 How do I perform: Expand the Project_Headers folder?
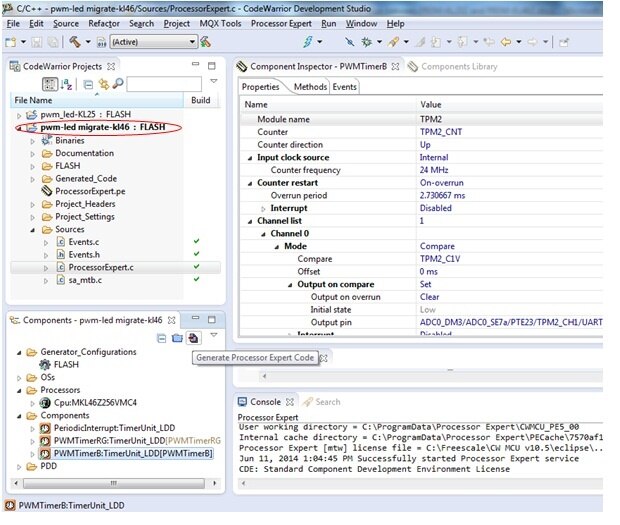coord(33,204)
